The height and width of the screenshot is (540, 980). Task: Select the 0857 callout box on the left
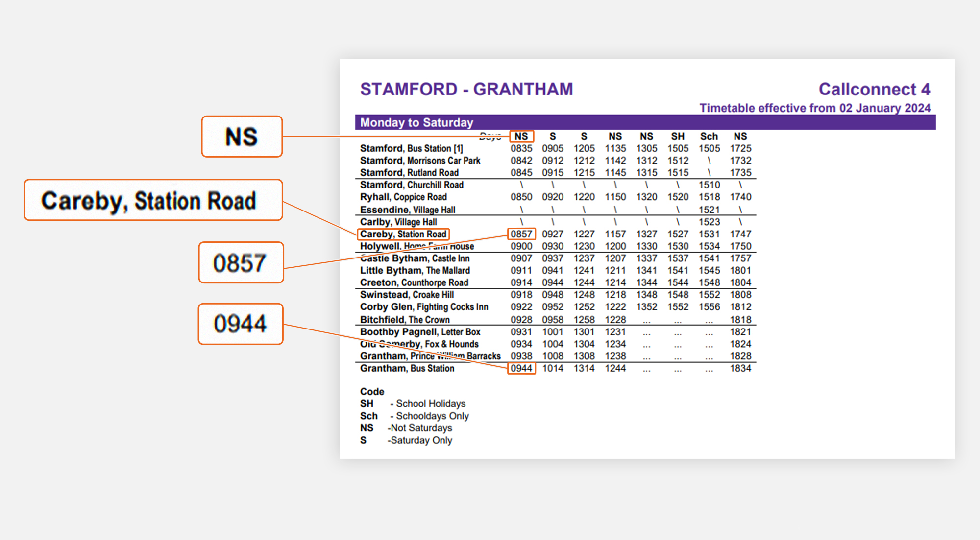click(241, 262)
